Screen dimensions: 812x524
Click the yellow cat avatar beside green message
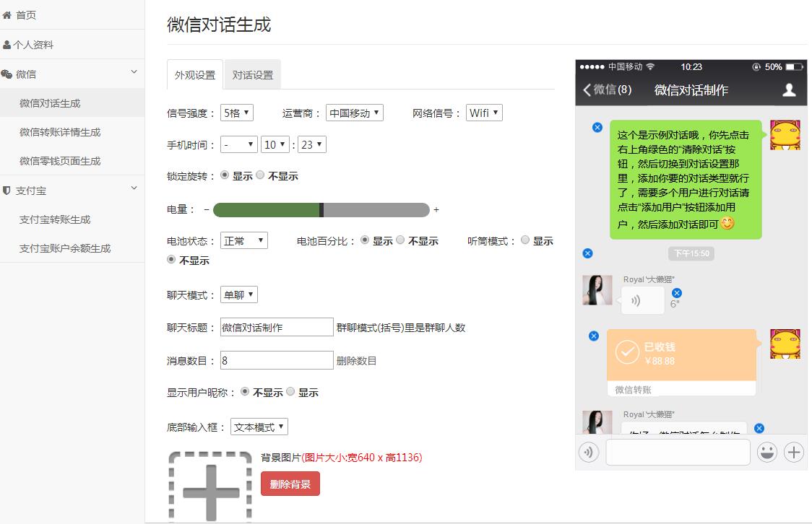point(785,135)
